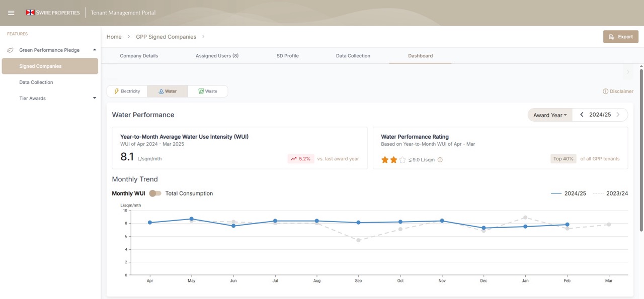Select the Water droplet icon tab
Viewport: 644px width, 299px height.
pos(162,91)
